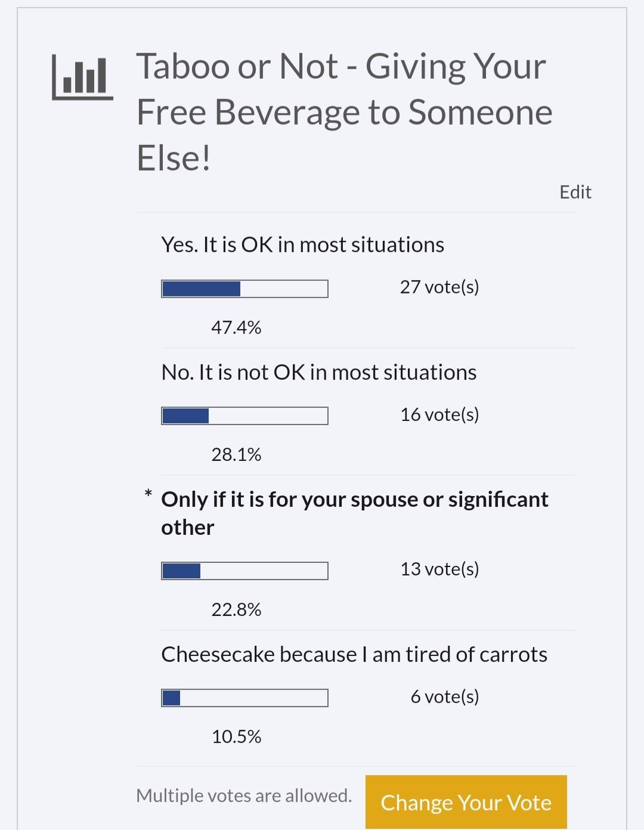View the 16 vote(s) count
Screen dimensions: 644x830
tap(439, 414)
